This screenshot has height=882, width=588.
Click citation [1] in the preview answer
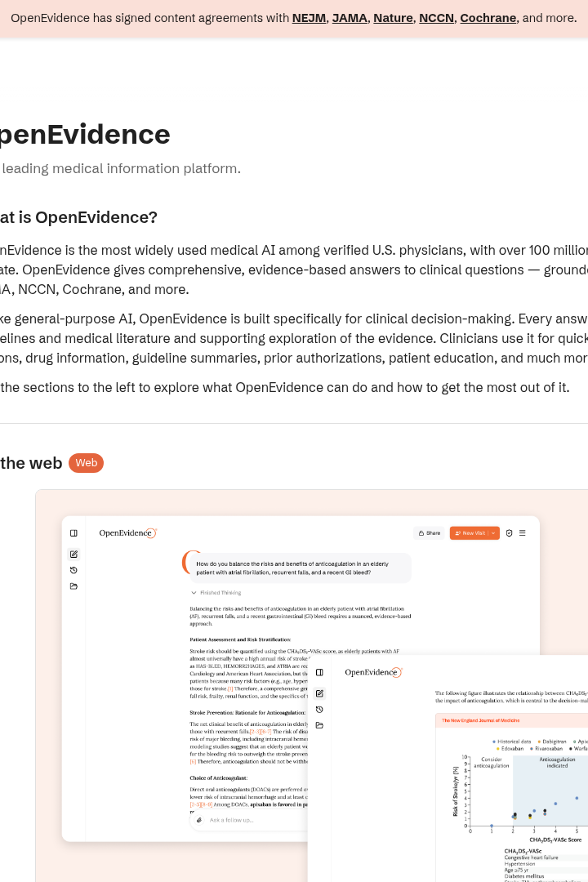click(230, 688)
